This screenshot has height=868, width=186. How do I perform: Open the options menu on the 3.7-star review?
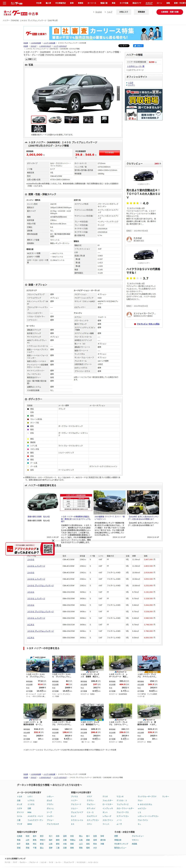[157, 251]
